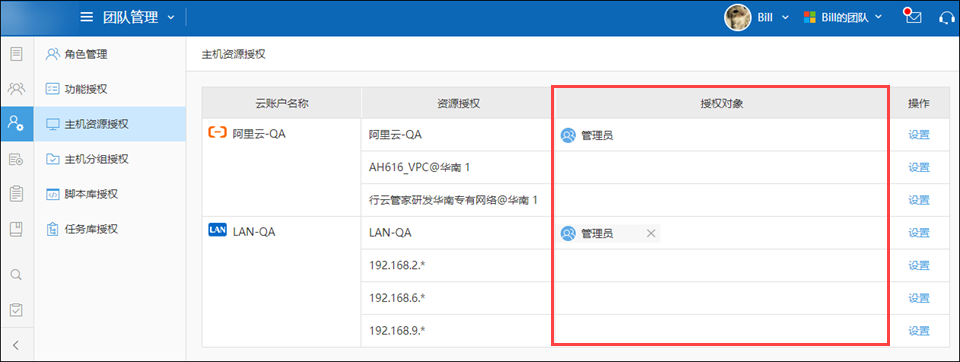Click the mail notification icon
960x362 pixels.
913,17
